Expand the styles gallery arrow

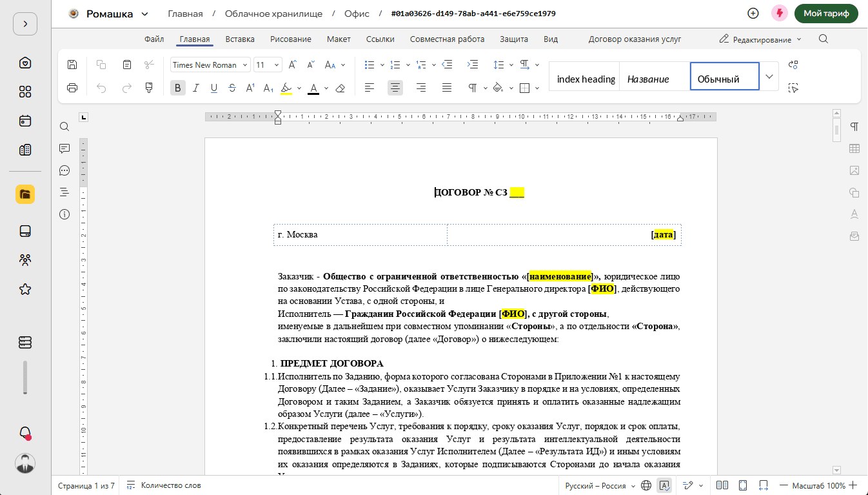click(769, 76)
